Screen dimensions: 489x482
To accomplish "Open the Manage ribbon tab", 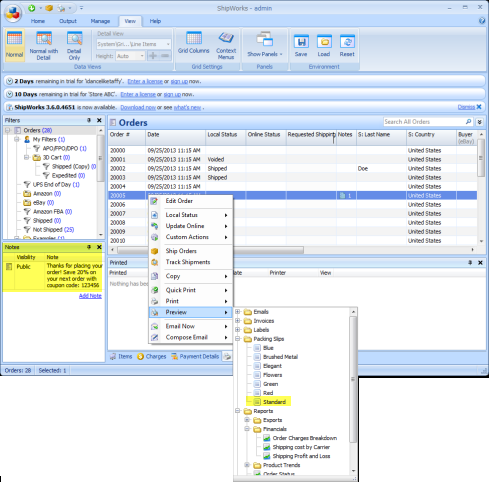I will coord(100,21).
